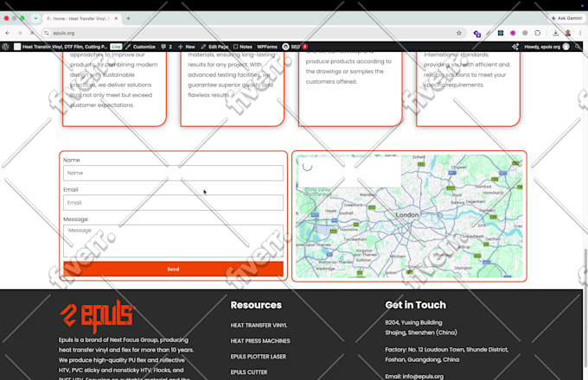Screen dimensions: 588x380
Task: Click the loading info card on the map
Action: (x=349, y=172)
